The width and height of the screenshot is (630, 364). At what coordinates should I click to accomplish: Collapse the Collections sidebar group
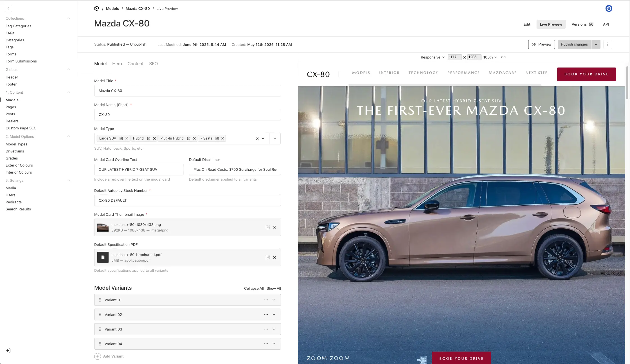[69, 18]
